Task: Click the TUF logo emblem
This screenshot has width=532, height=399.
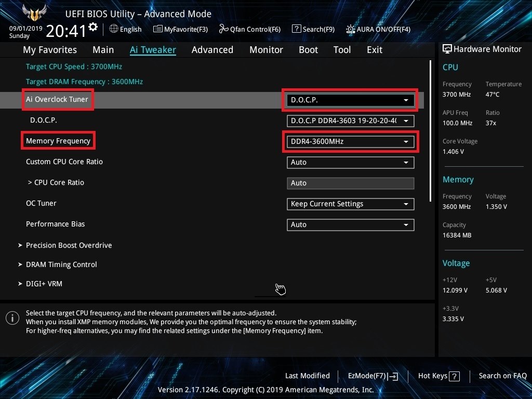Action: point(34,13)
